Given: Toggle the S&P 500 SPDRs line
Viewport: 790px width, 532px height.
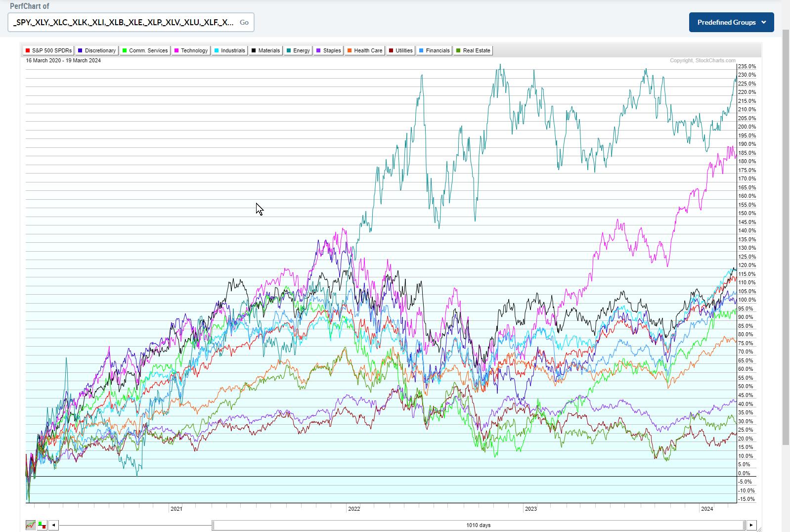Looking at the screenshot, I should point(48,50).
